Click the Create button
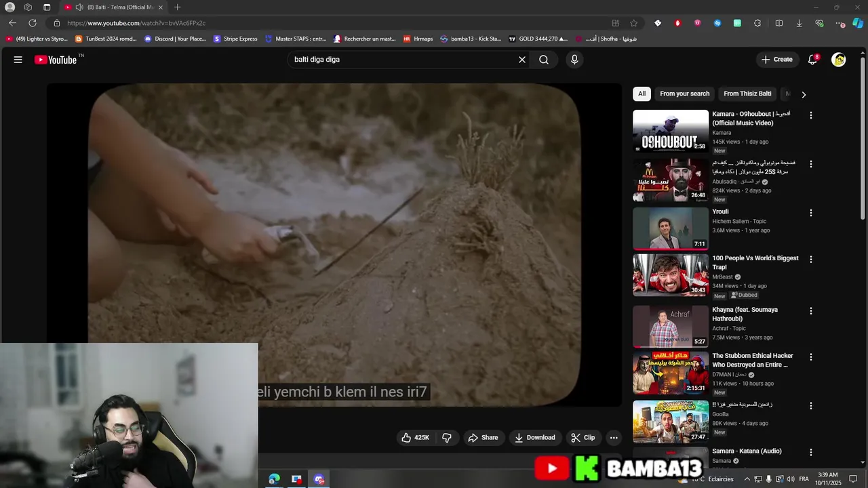The image size is (868, 488). pos(776,60)
